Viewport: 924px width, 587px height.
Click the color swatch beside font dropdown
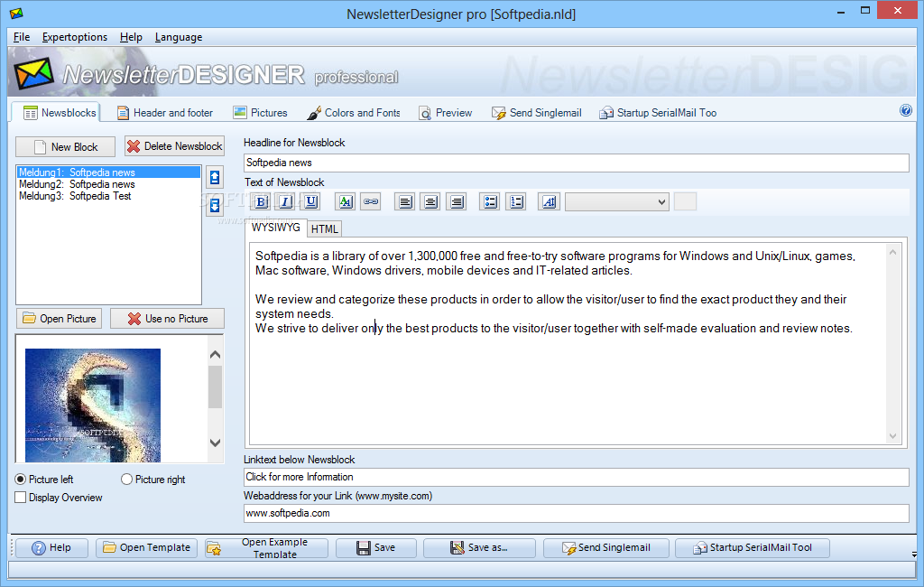click(686, 201)
